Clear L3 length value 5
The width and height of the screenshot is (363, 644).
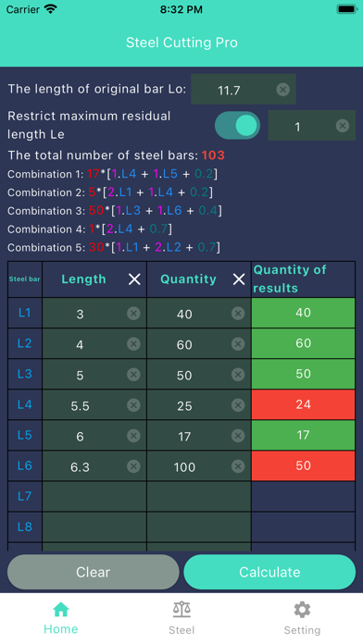click(x=133, y=375)
